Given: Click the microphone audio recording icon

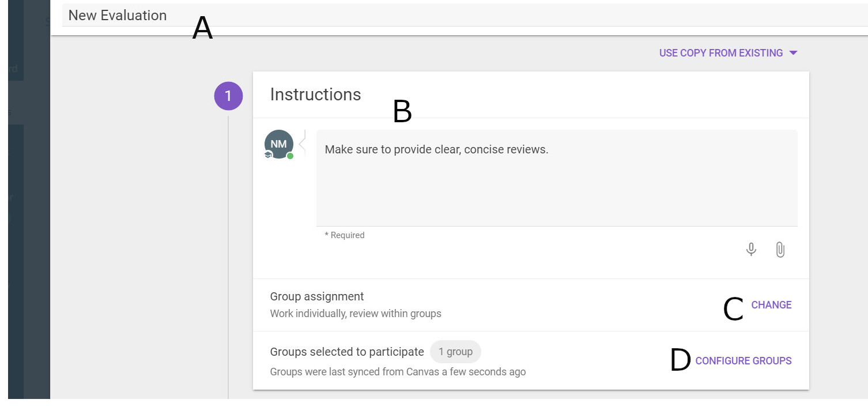Looking at the screenshot, I should (751, 250).
